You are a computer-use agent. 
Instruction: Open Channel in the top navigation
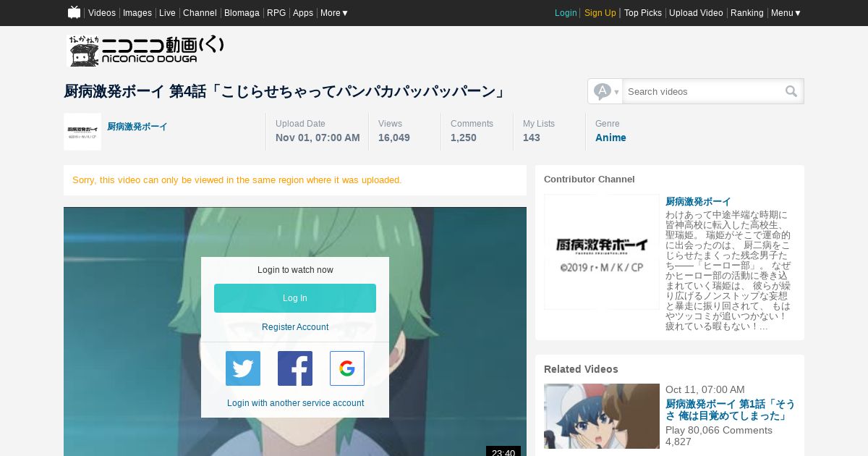(200, 13)
